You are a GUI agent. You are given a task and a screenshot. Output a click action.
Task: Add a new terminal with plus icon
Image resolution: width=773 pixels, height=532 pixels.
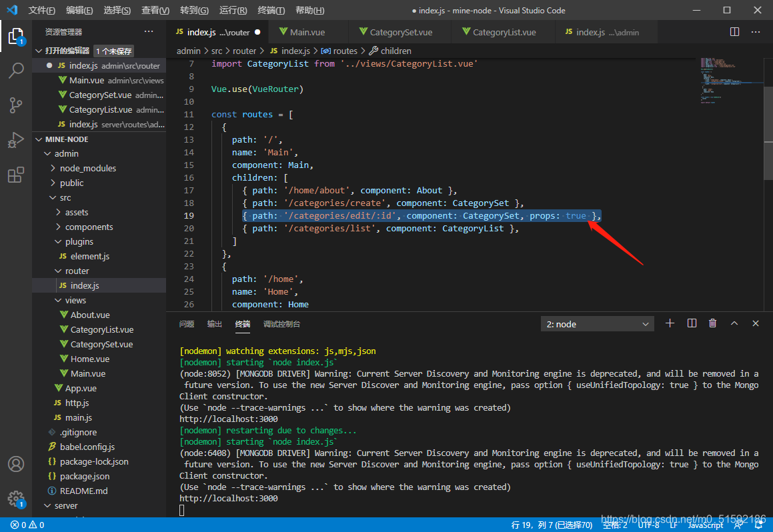pyautogui.click(x=670, y=323)
